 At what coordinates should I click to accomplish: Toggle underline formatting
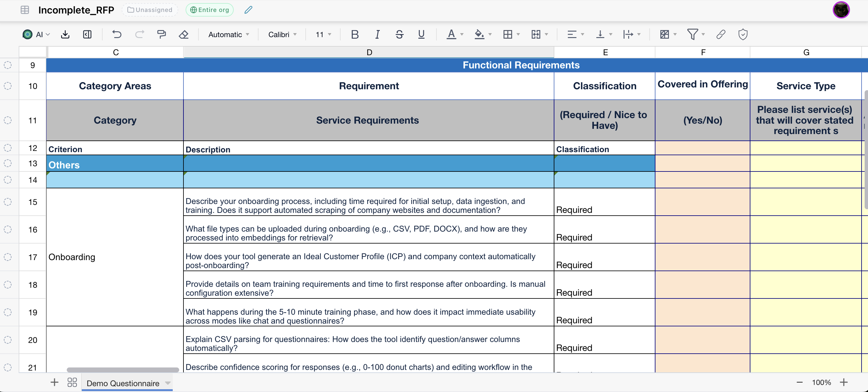tap(421, 34)
